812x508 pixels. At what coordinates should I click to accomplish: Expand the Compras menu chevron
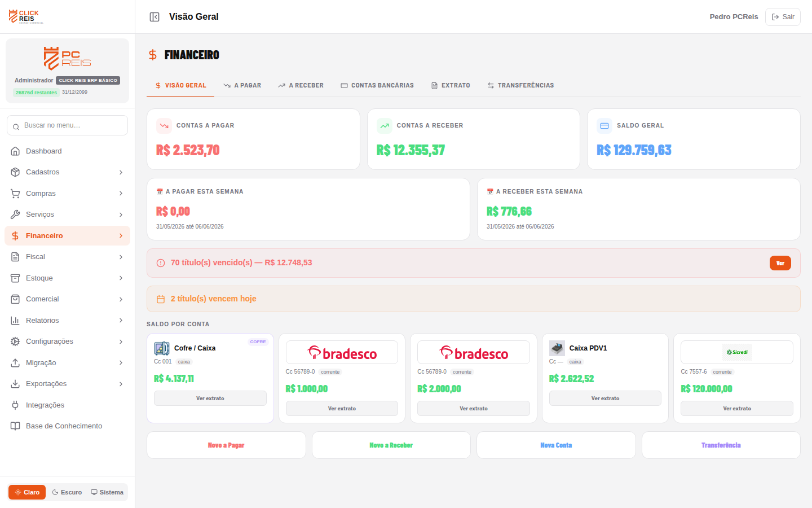pyautogui.click(x=121, y=194)
